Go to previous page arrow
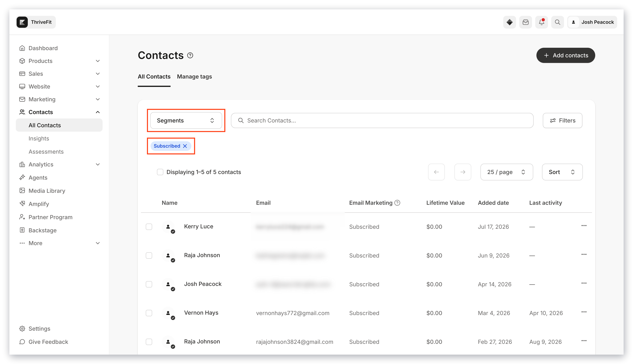The height and width of the screenshot is (364, 633). tap(436, 172)
